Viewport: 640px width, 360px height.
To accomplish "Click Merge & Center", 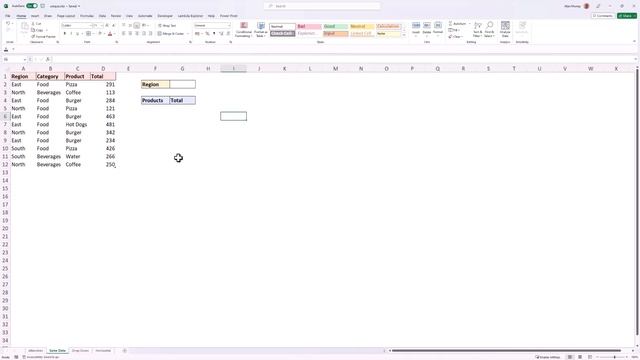I will pyautogui.click(x=171, y=33).
